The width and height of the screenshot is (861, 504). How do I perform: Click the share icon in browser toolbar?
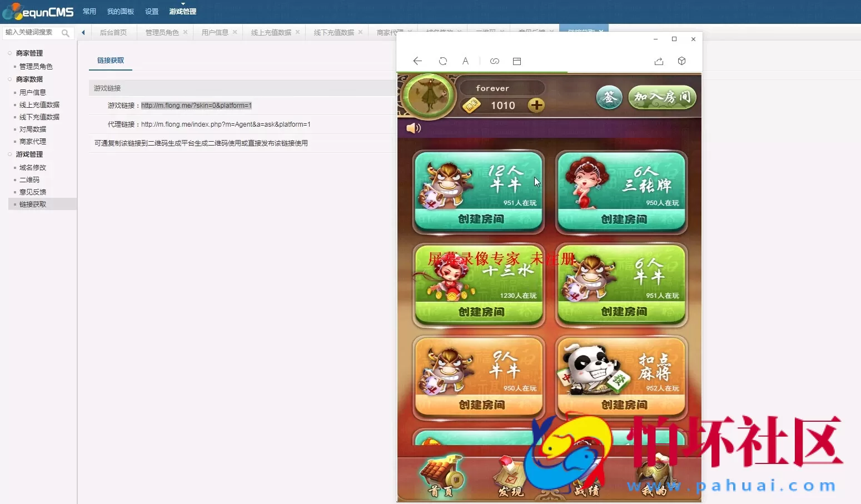click(659, 62)
